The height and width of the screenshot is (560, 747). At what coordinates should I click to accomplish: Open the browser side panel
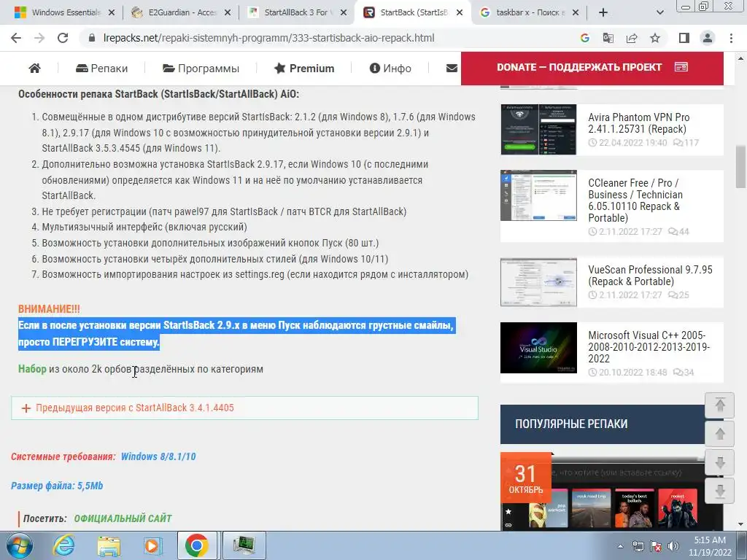684,38
